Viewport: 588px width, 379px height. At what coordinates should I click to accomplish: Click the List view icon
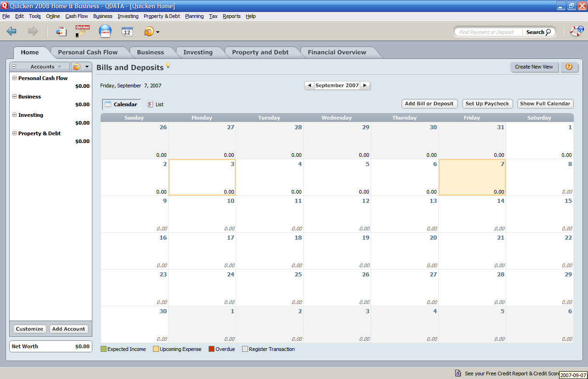[150, 104]
